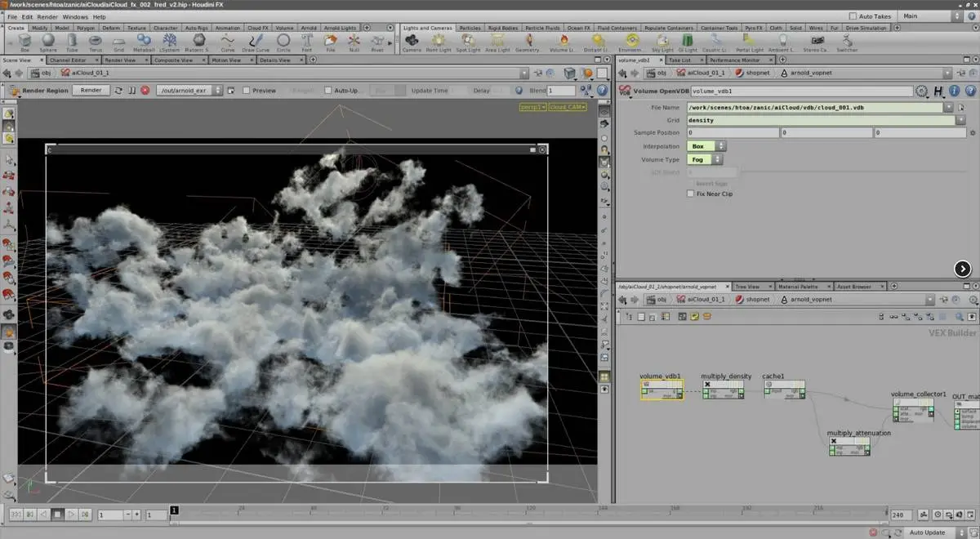Toggle the Auto Takes checkbox

[x=853, y=16]
